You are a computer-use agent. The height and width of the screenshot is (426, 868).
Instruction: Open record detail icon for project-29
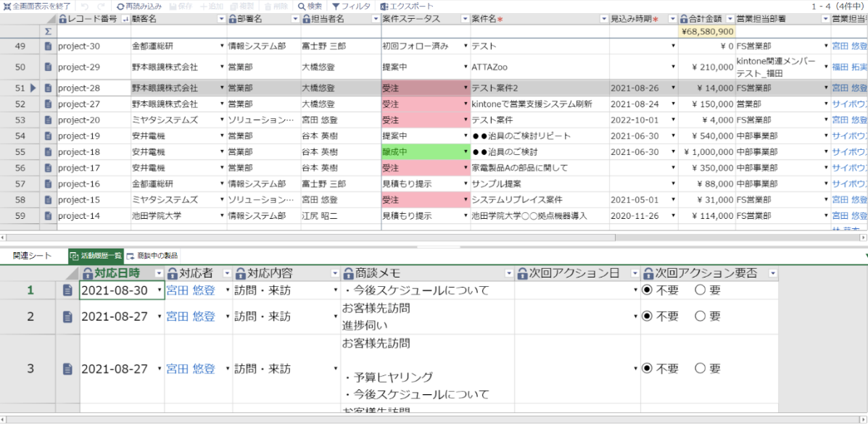click(48, 67)
